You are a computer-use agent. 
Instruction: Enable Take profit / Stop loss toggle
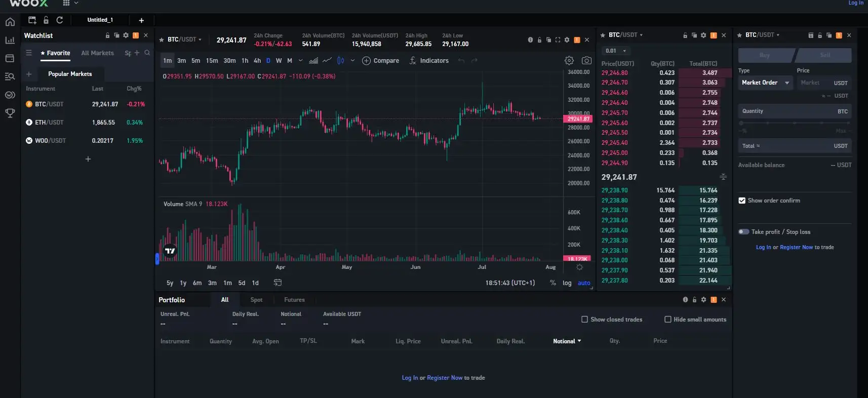tap(743, 232)
